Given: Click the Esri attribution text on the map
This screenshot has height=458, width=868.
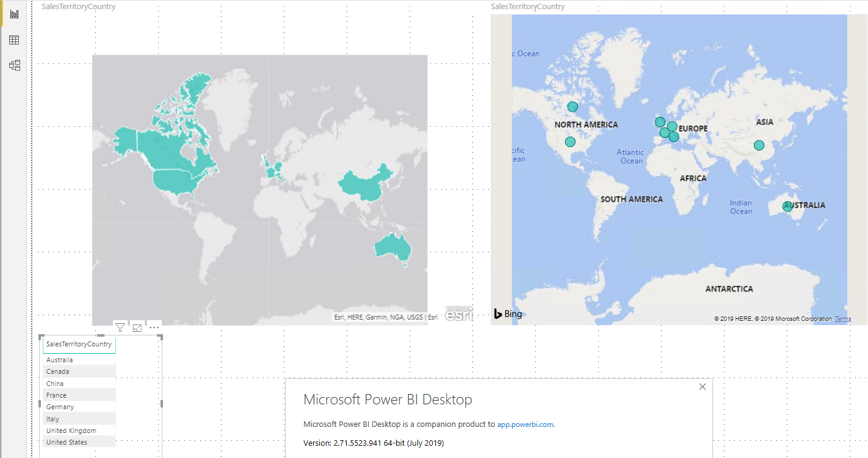Looking at the screenshot, I should pos(386,317).
